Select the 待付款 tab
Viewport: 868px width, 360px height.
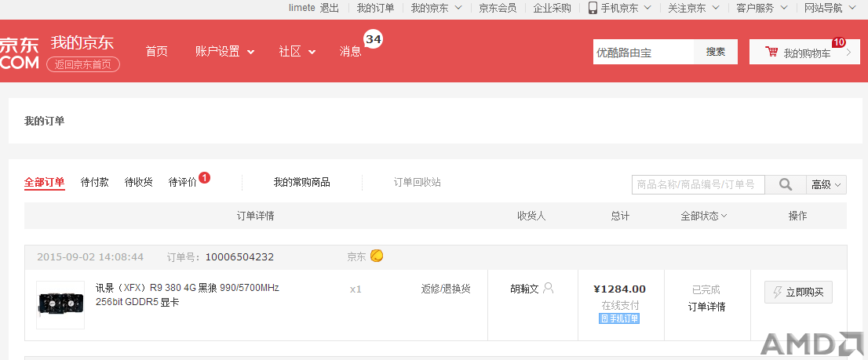pyautogui.click(x=95, y=183)
